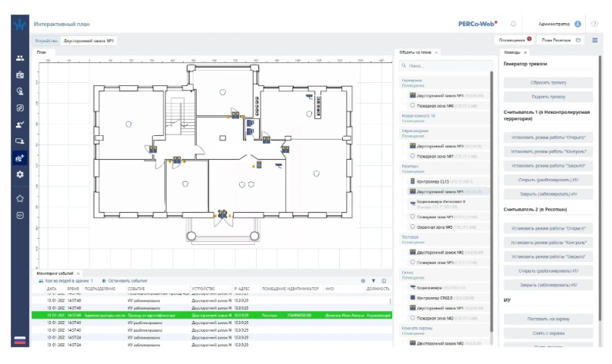Click the Поиск search field in objects panel

coord(446,66)
